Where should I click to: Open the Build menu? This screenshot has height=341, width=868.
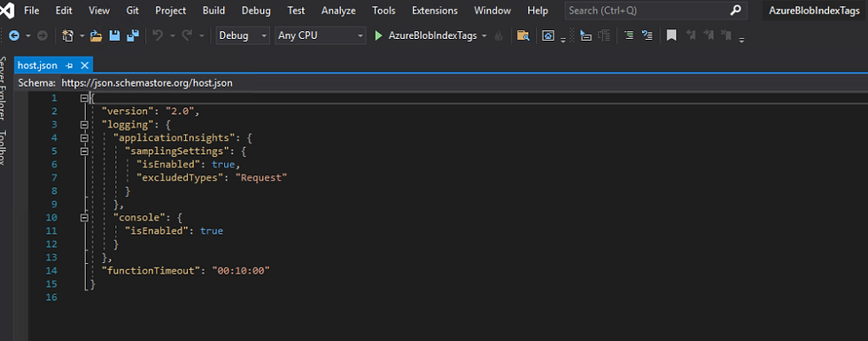(x=213, y=11)
